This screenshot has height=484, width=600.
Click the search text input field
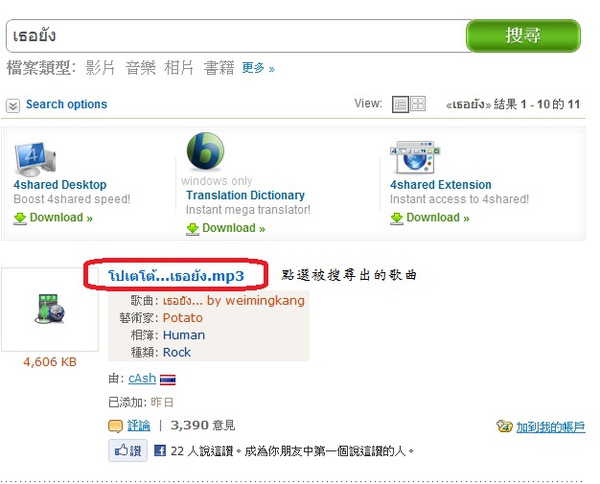point(236,36)
